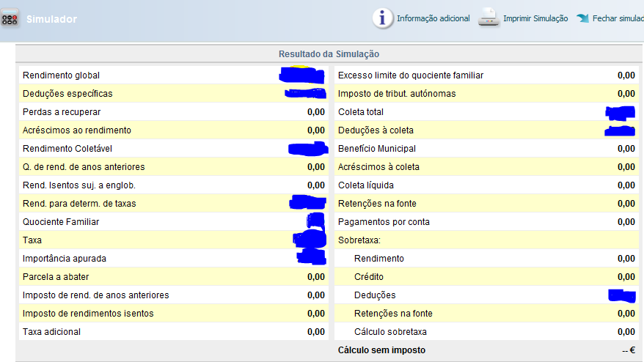Click the printer icon
This screenshot has height=362, width=644.
tap(489, 18)
